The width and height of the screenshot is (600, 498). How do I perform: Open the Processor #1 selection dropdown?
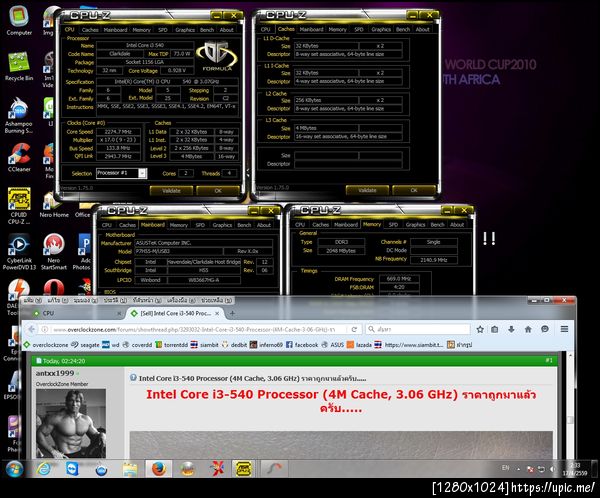(x=122, y=173)
